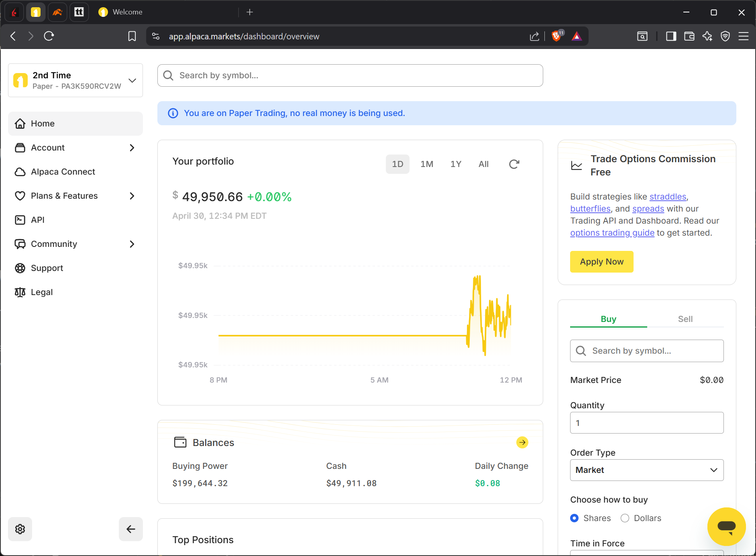Open settings gear at sidebar bottom
The height and width of the screenshot is (556, 756).
tap(20, 529)
